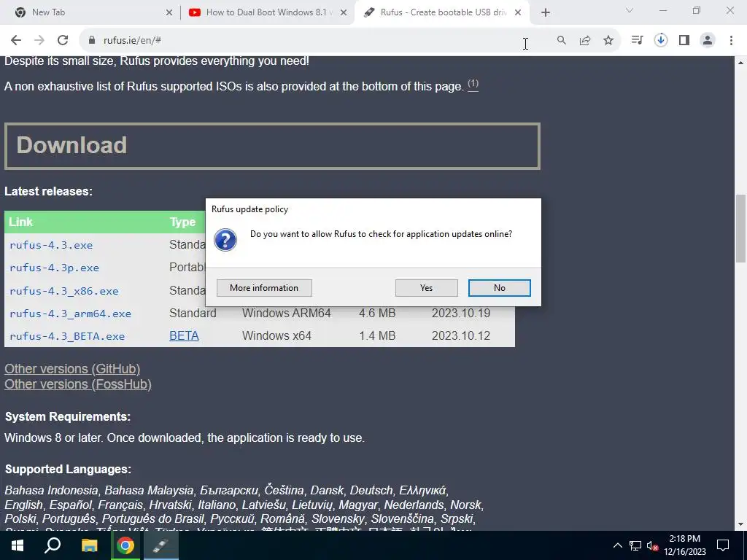Click No in Rufus update policy dialog
This screenshot has height=560, width=747.
pos(499,287)
